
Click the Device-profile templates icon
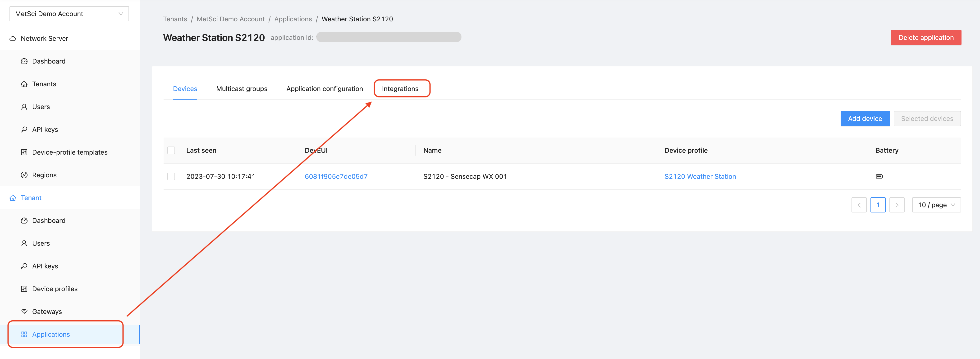coord(24,152)
